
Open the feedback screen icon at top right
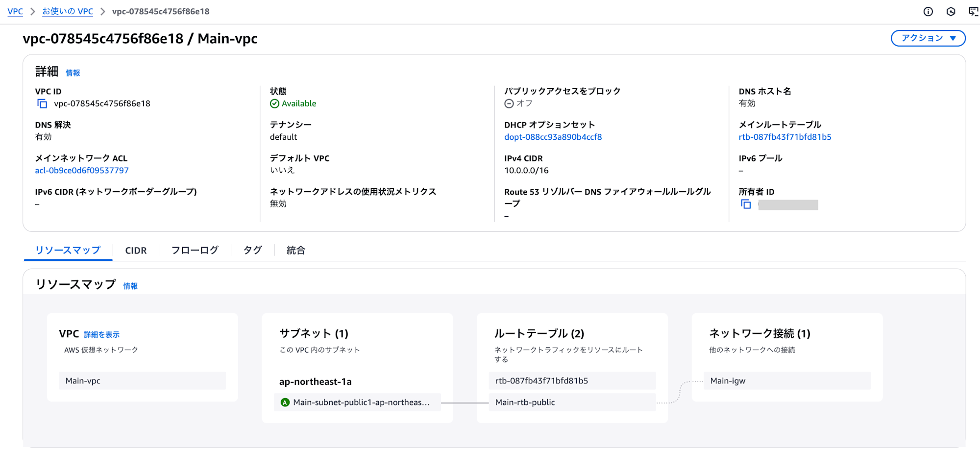pos(973,12)
